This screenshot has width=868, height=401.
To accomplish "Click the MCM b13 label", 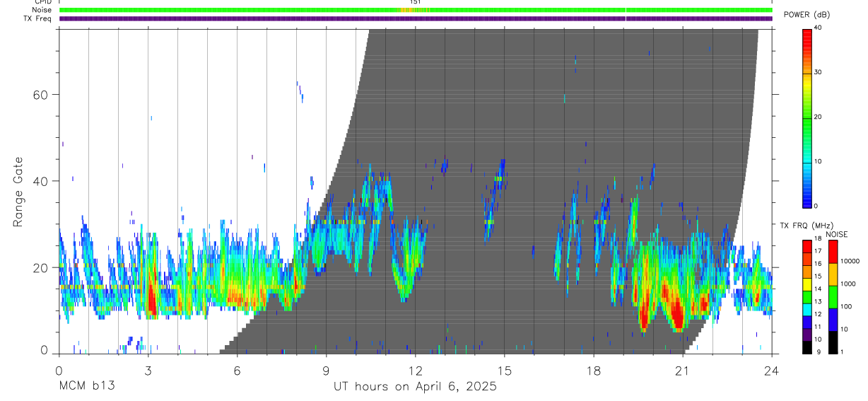I will [x=87, y=386].
